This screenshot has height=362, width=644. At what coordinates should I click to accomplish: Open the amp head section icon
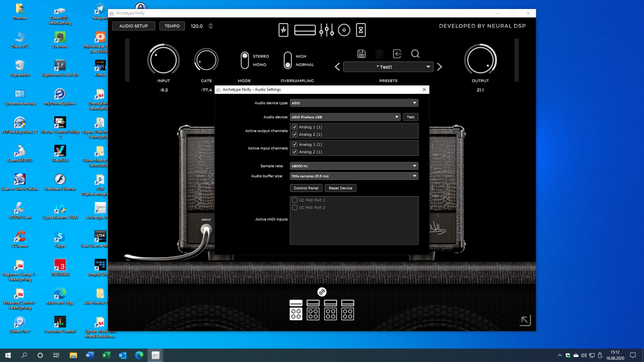click(305, 30)
